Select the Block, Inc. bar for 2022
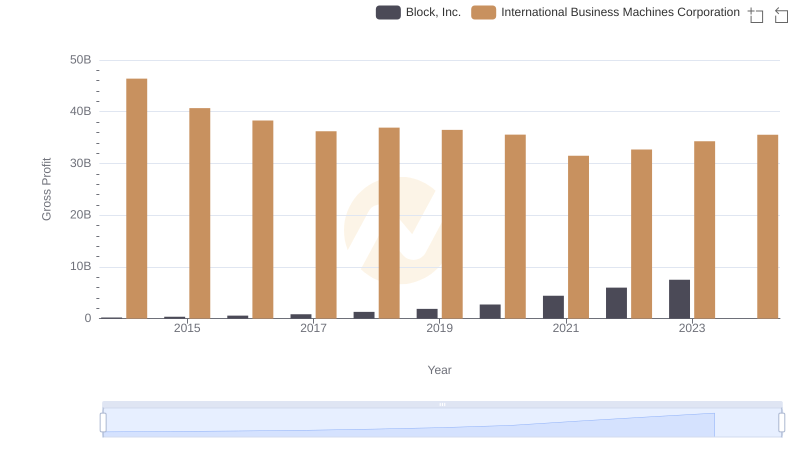 pos(616,303)
